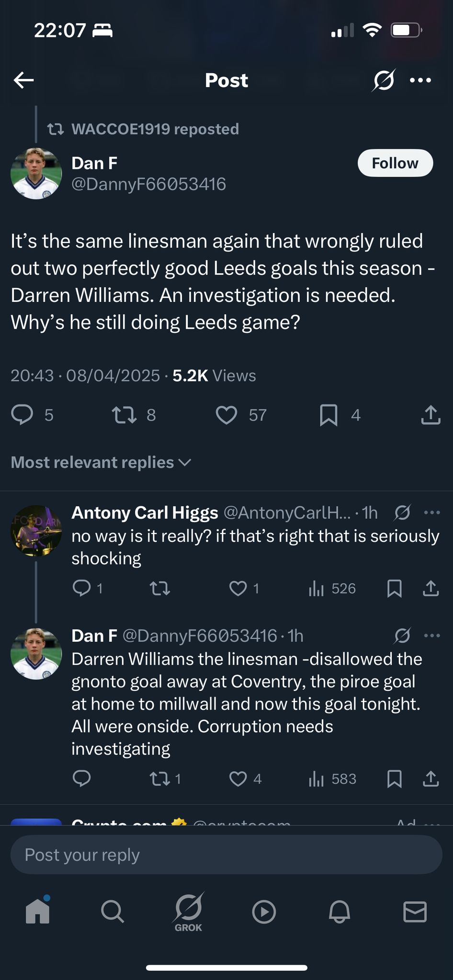The height and width of the screenshot is (980, 453).
Task: Follow Dan F with the Follow button
Action: tap(395, 163)
